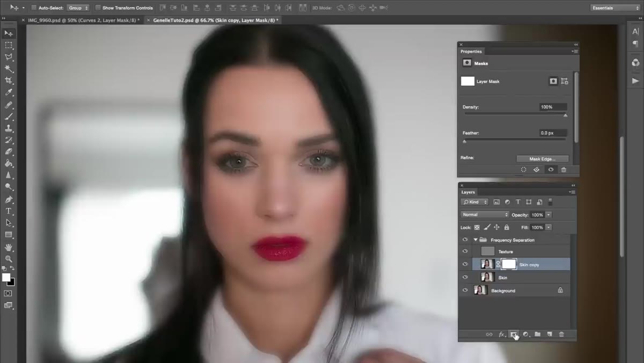Select the Hand tool
The image size is (644, 363).
[9, 248]
